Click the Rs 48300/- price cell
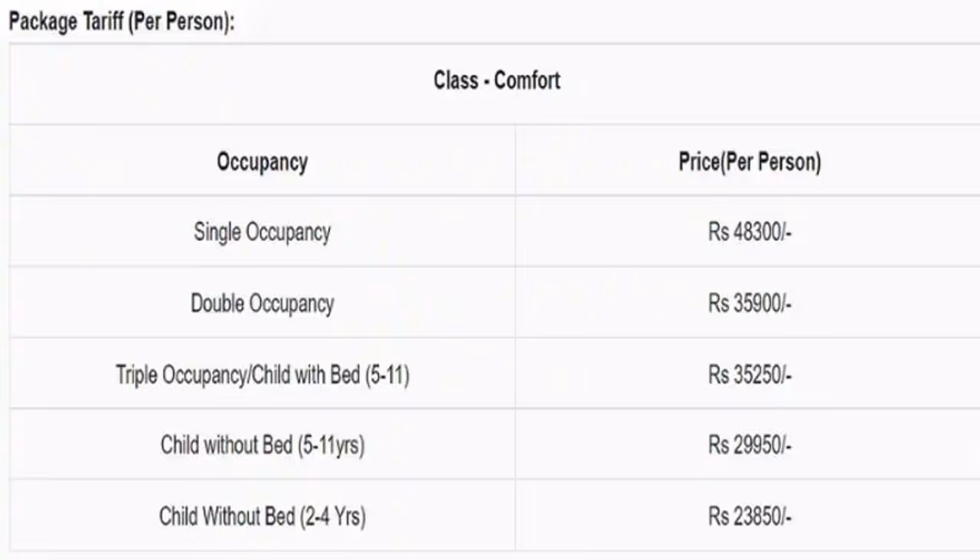This screenshot has width=980, height=560. click(x=750, y=233)
